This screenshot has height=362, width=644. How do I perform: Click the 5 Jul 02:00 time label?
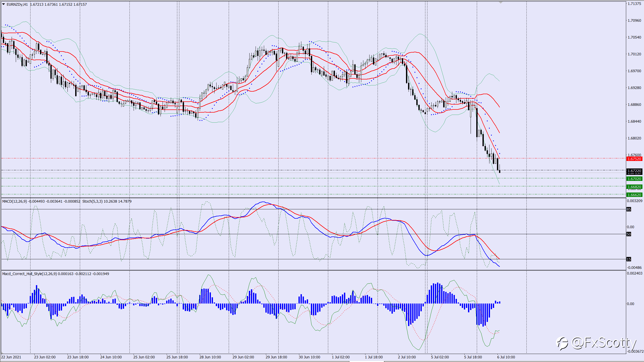click(440, 357)
